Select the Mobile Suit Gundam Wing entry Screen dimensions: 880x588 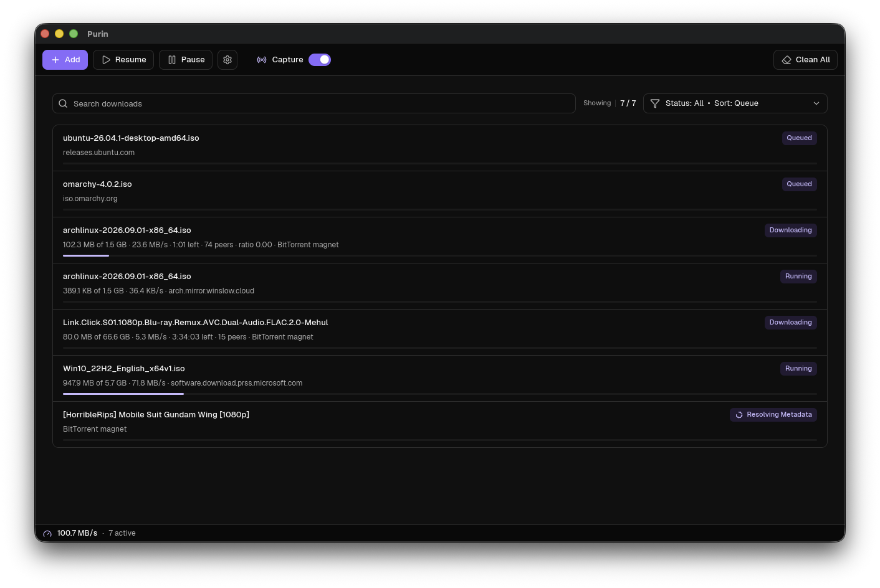[x=440, y=425]
